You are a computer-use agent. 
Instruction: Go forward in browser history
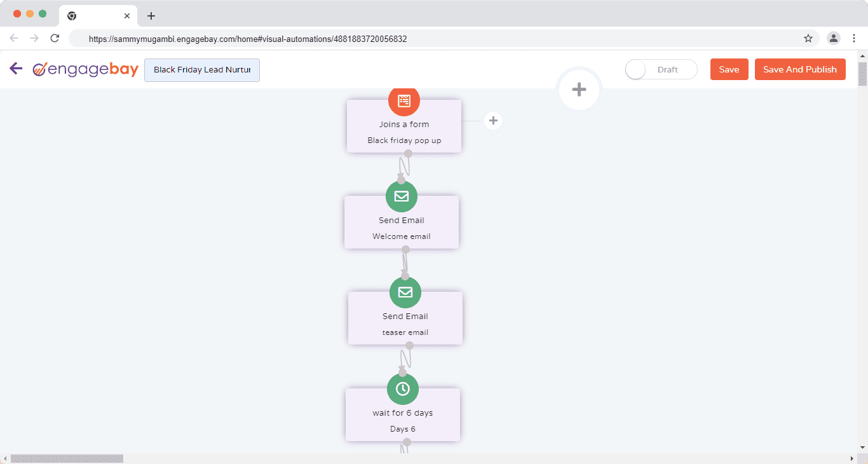34,38
